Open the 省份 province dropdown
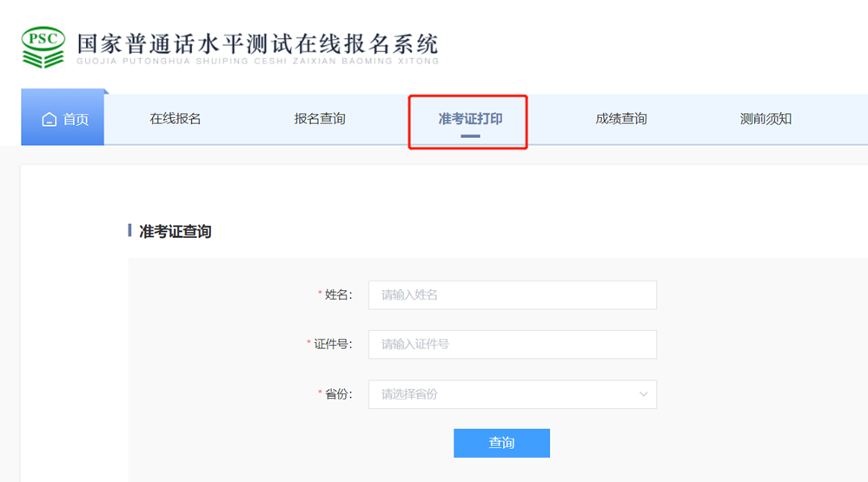 (504, 394)
